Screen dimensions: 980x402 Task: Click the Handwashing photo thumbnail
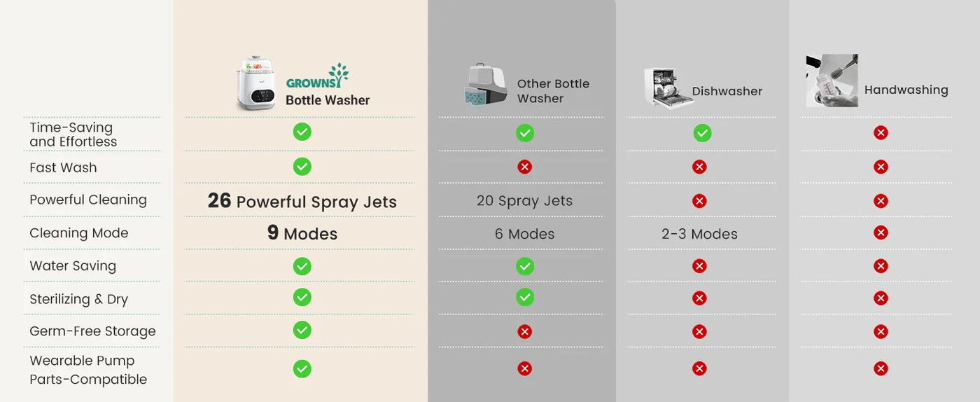(x=832, y=81)
